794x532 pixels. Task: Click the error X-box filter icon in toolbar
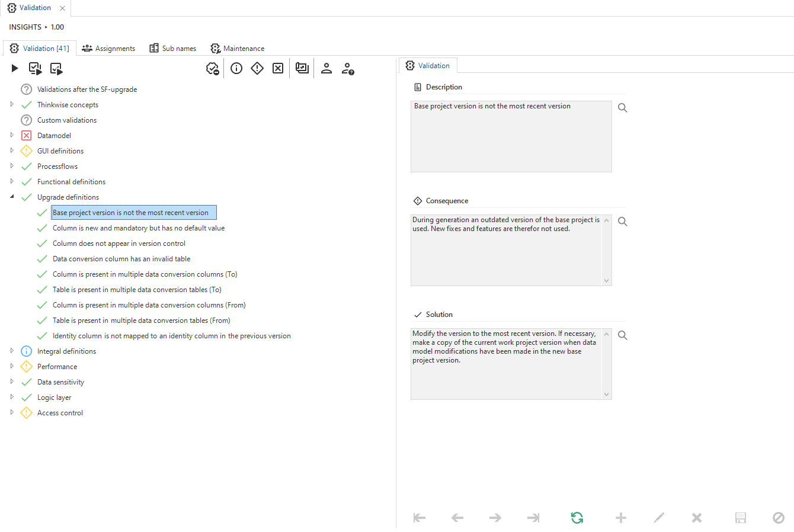coord(278,69)
